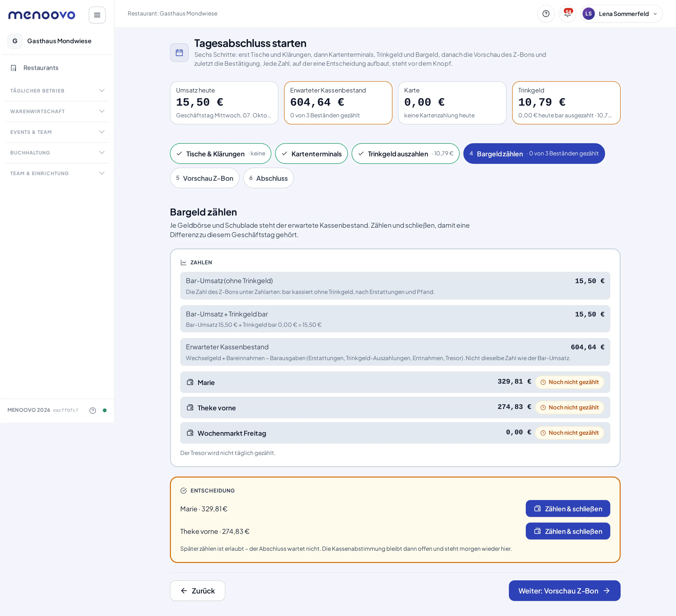The width and height of the screenshot is (676, 616).
Task: Click Noch nicht gezählt badge for Wochenmarkt Freitag
Action: tap(569, 433)
